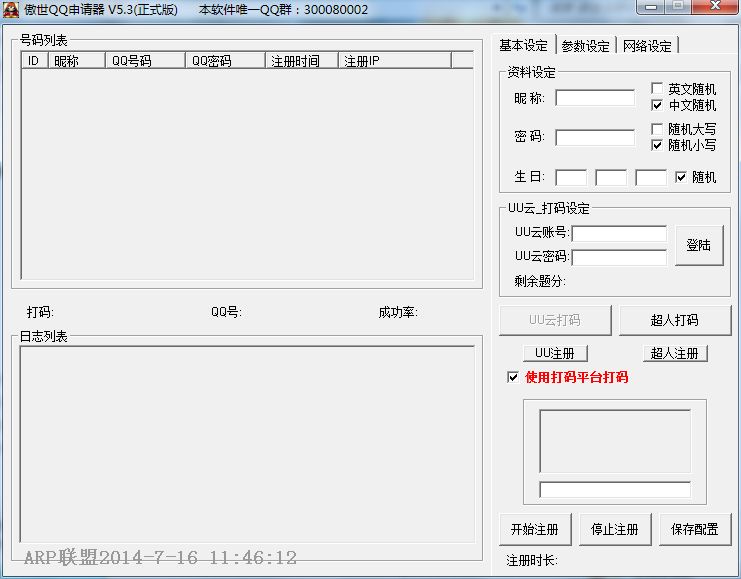This screenshot has width=741, height=579.
Task: Sort by QQ密码 column header
Action: pos(225,60)
